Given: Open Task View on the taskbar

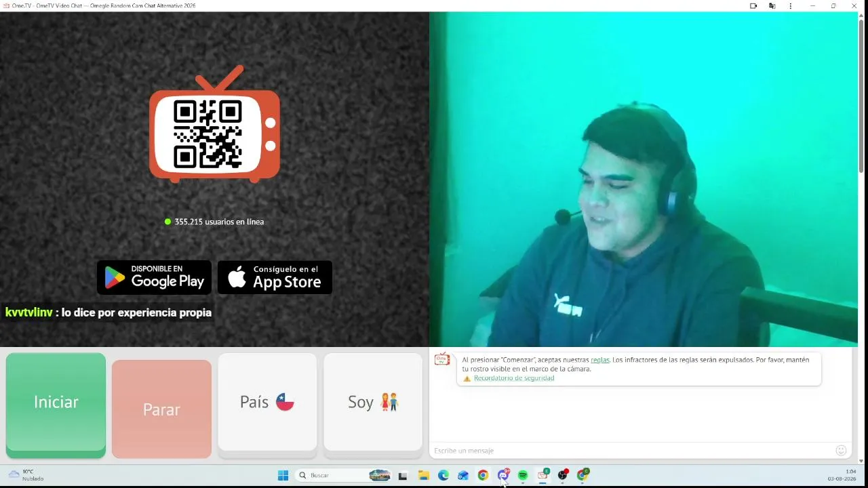Looking at the screenshot, I should point(403,476).
